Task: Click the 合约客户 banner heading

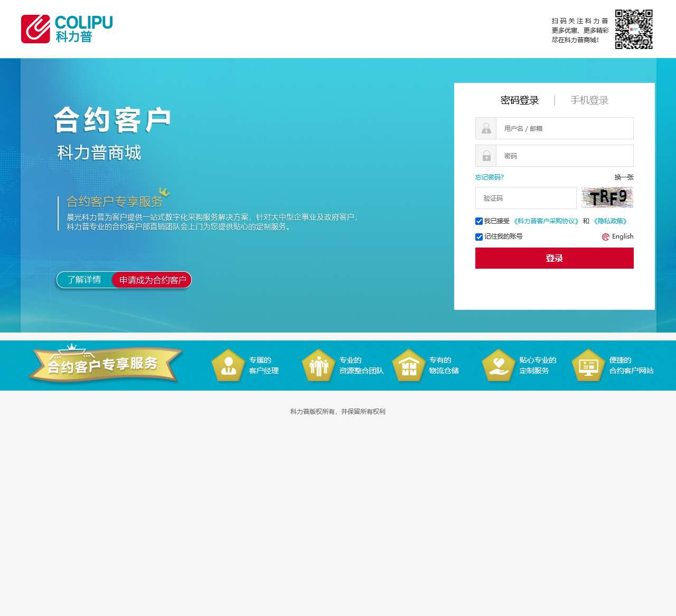Action: coord(112,120)
